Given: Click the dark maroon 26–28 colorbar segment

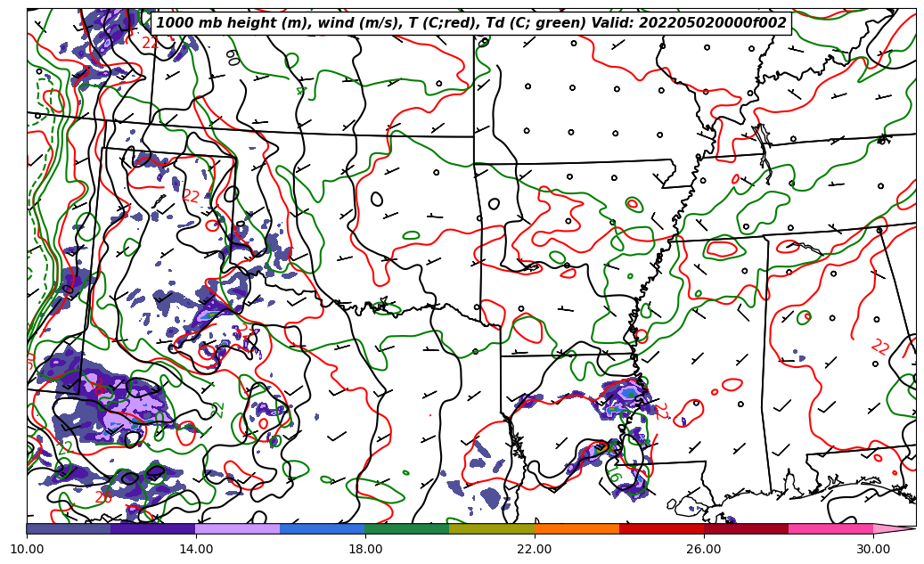Looking at the screenshot, I should [x=746, y=528].
